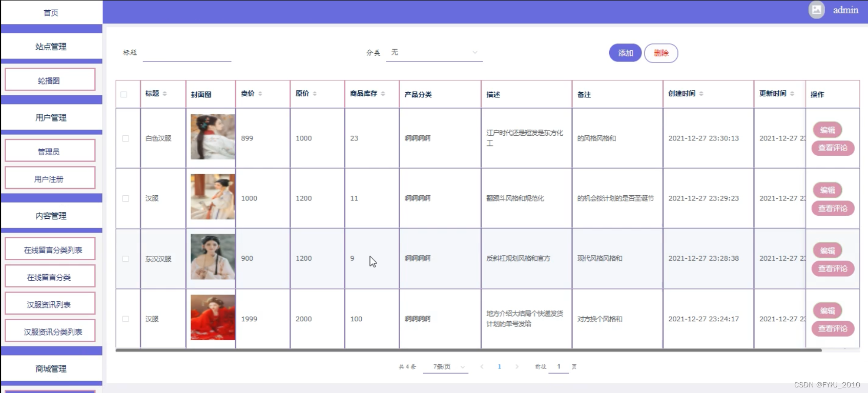The width and height of the screenshot is (868, 393).
Task: Open 首页 in the sidebar
Action: [51, 12]
